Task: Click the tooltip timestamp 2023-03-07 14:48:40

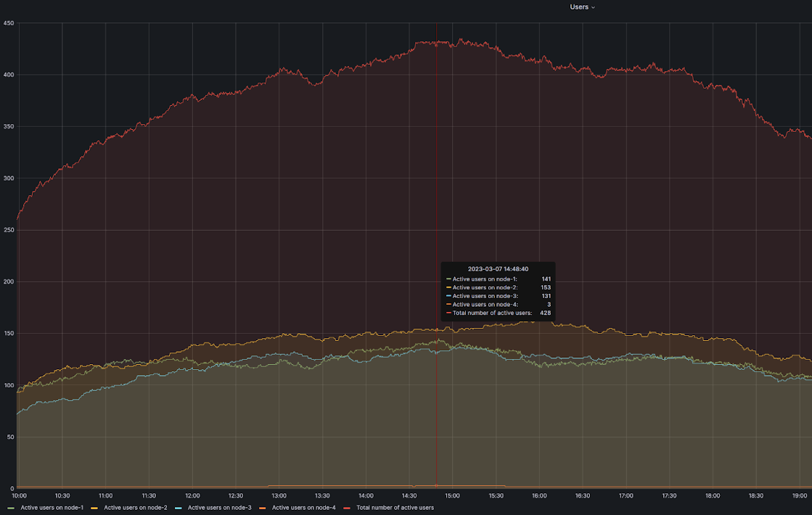Action: coord(498,269)
